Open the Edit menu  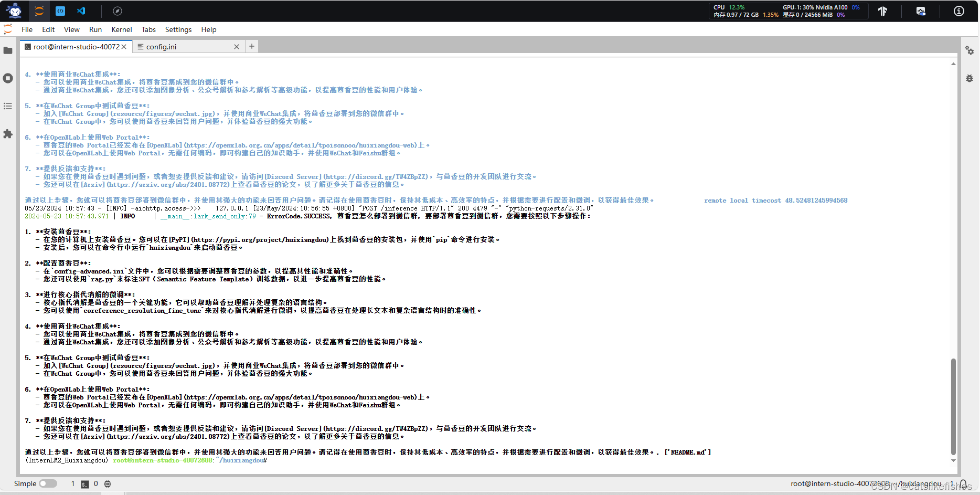point(48,29)
